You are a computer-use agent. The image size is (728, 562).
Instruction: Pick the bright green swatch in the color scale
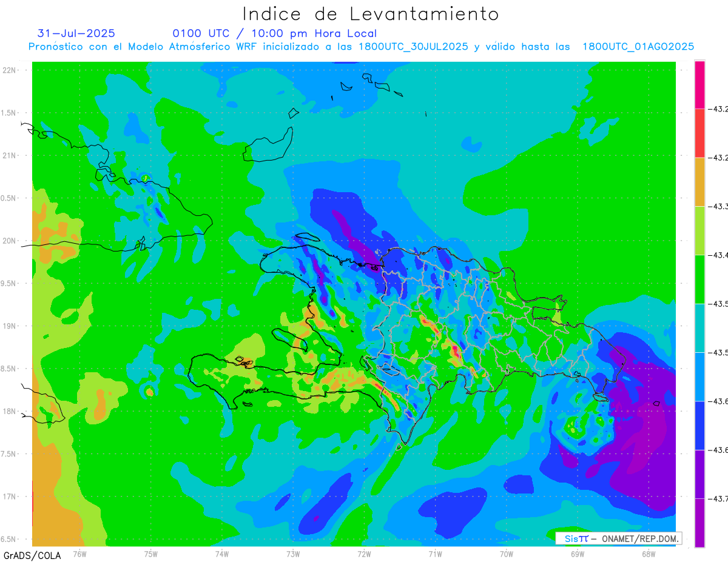(699, 279)
